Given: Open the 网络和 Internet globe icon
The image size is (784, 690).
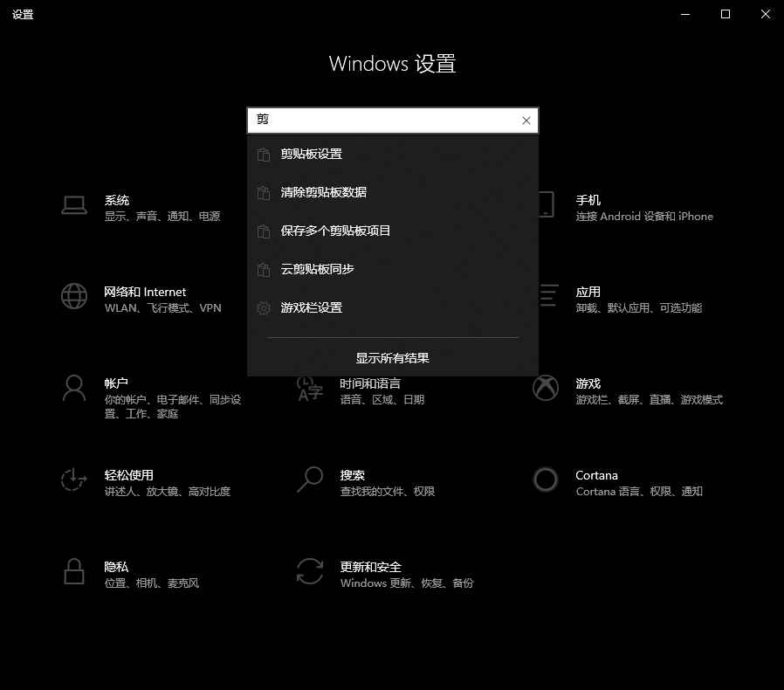Looking at the screenshot, I should pyautogui.click(x=74, y=296).
